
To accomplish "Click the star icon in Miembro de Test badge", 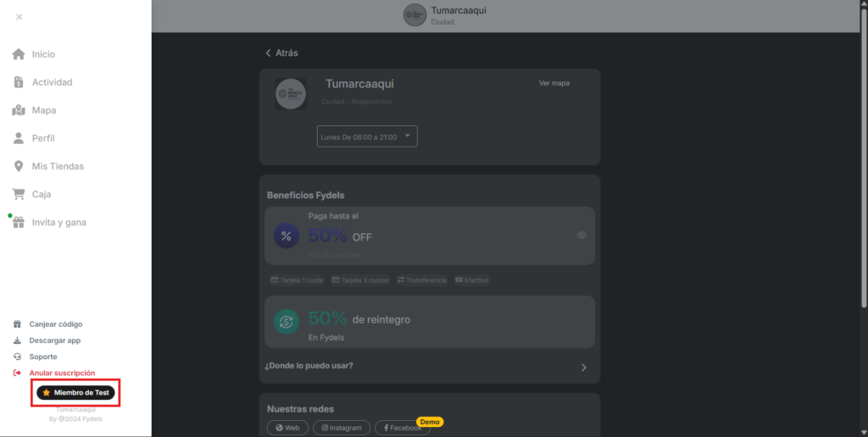I will point(47,393).
